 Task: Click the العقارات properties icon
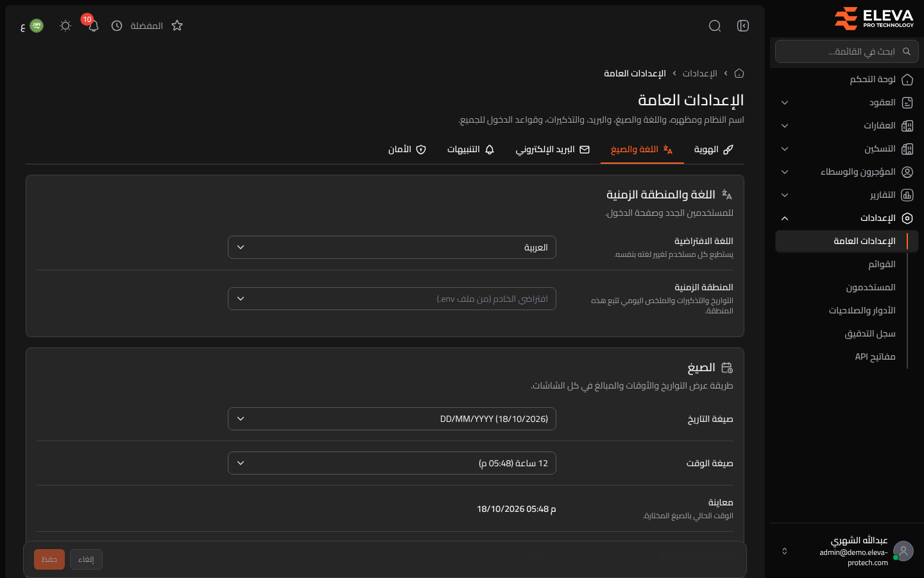907,126
